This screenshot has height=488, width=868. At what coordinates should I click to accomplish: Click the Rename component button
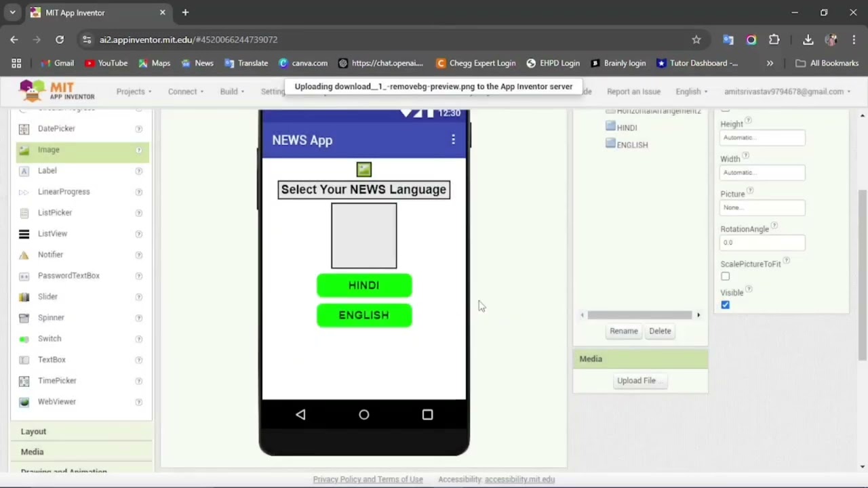(x=623, y=331)
